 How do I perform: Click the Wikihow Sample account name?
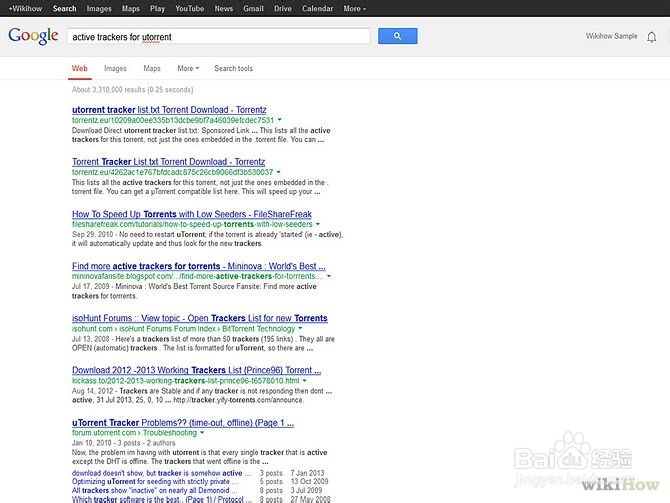tap(611, 36)
